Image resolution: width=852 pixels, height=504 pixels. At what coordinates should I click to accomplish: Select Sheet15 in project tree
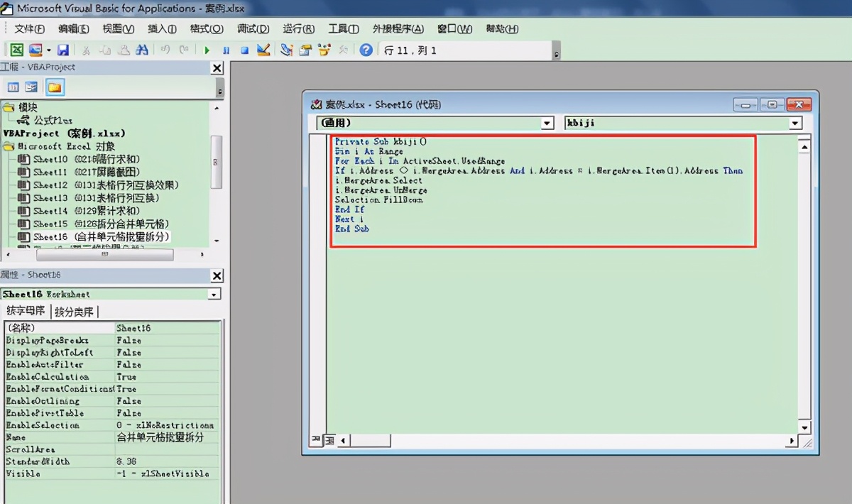[x=101, y=224]
